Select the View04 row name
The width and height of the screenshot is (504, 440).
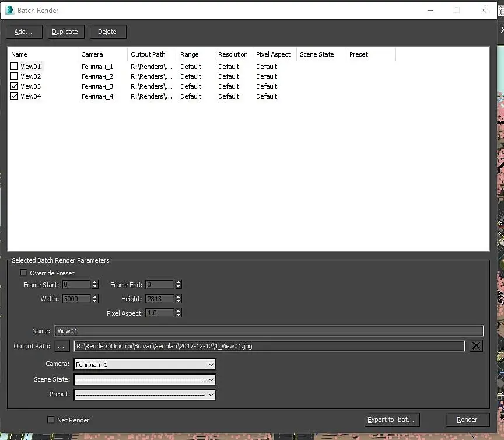(x=31, y=96)
